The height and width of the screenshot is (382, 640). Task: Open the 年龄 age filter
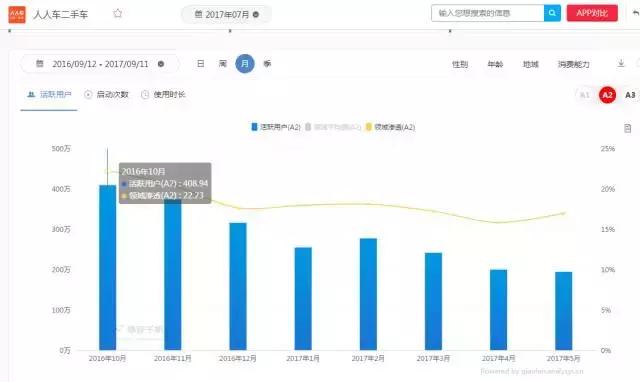495,64
